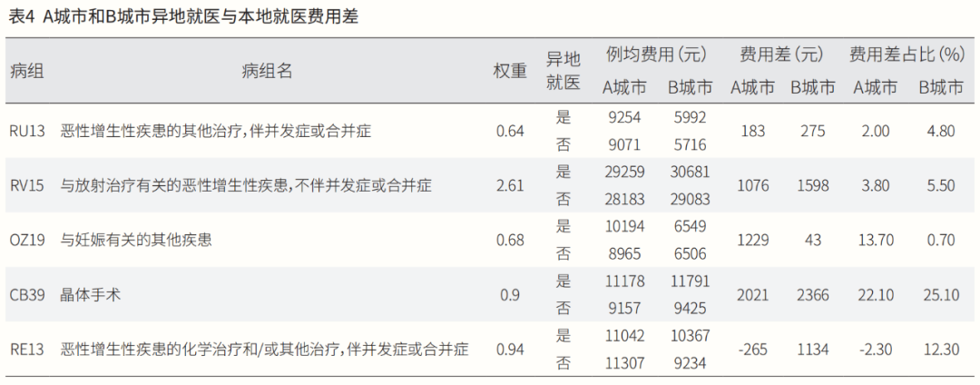Click the 费用差(元) header
The image size is (980, 385).
[x=780, y=54]
